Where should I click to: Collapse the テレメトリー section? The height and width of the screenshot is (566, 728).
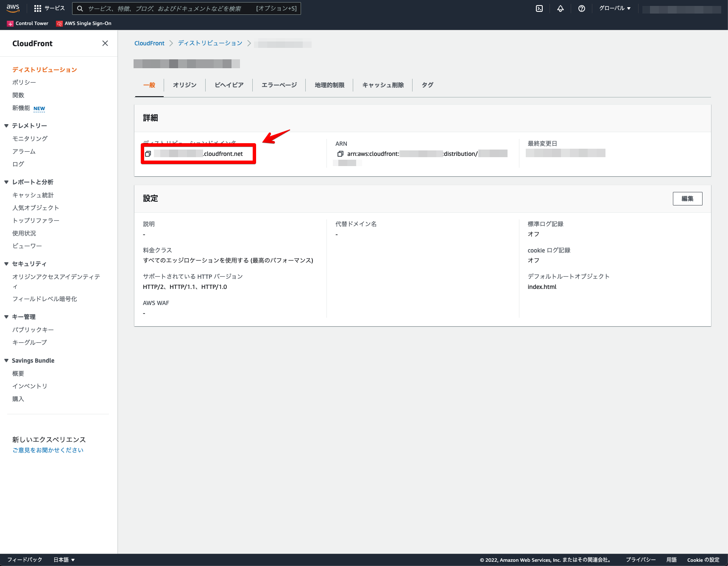[x=6, y=126]
